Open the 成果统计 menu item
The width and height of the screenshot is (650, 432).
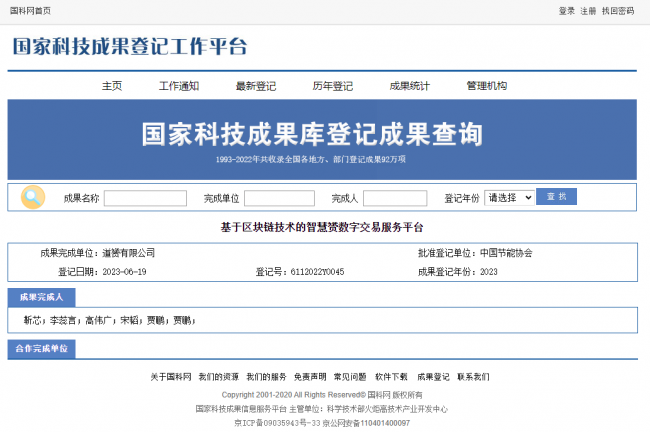point(410,86)
